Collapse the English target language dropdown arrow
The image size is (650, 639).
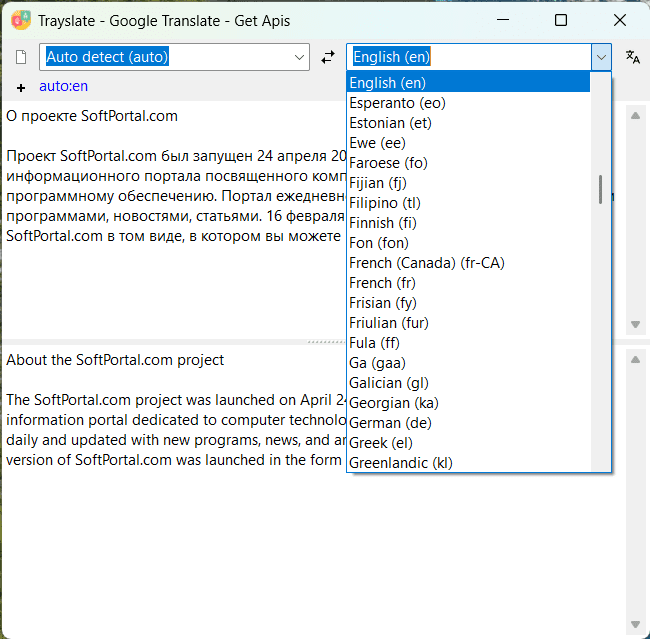[x=601, y=57]
